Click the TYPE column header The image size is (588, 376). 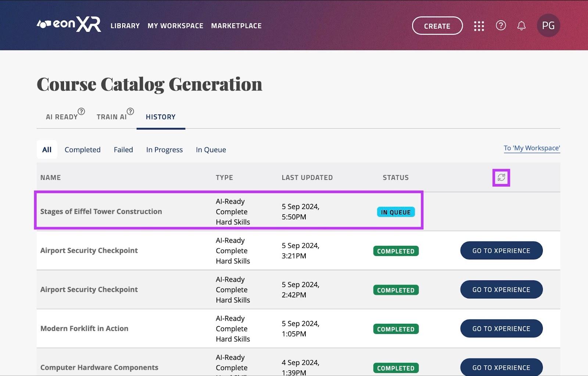224,177
